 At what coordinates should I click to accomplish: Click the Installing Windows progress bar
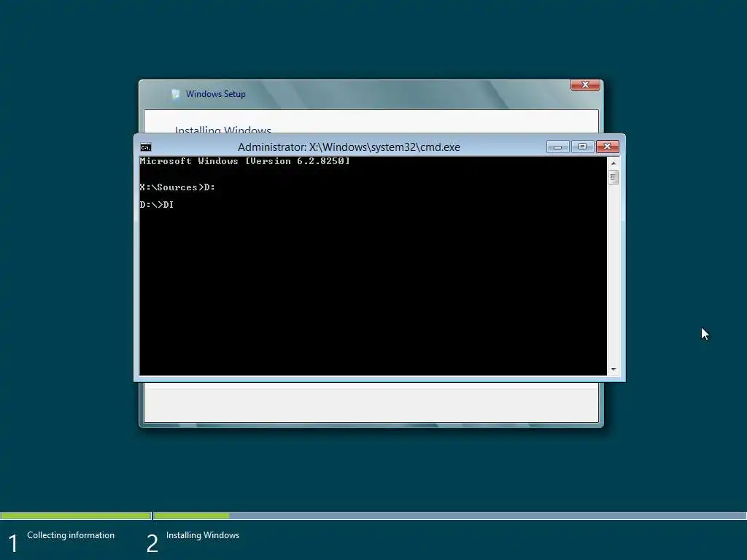point(449,516)
